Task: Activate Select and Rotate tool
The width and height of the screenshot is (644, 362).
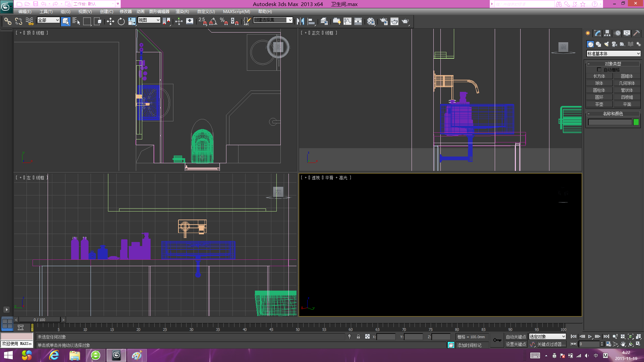Action: 121,21
